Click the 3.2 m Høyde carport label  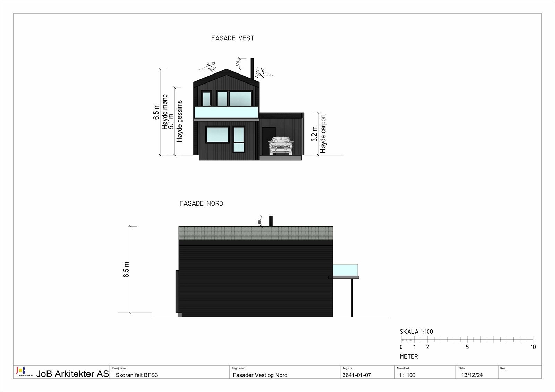coord(319,133)
